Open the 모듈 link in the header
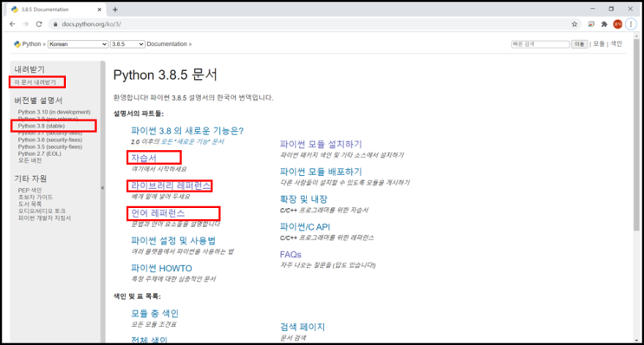This screenshot has height=345, width=644. point(599,44)
